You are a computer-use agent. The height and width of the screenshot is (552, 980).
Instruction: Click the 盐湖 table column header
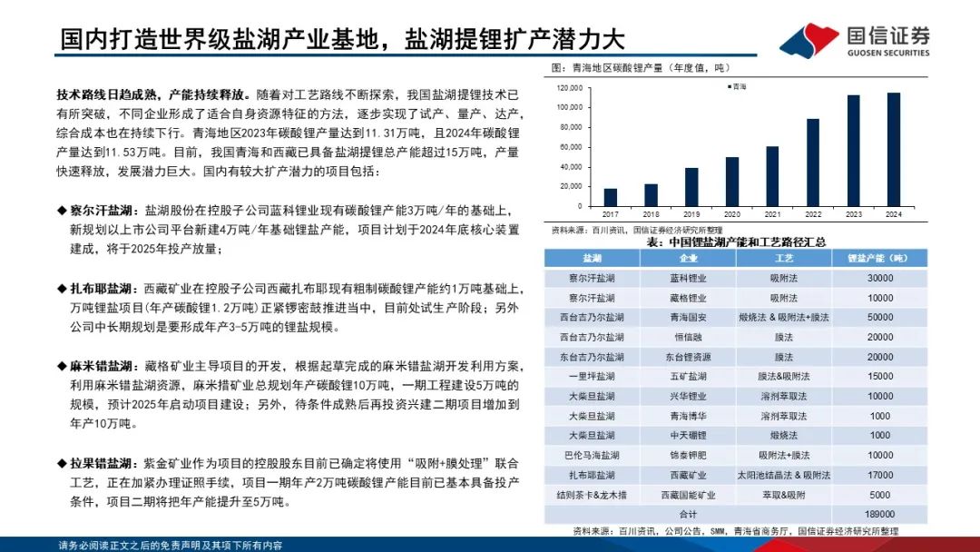[592, 258]
